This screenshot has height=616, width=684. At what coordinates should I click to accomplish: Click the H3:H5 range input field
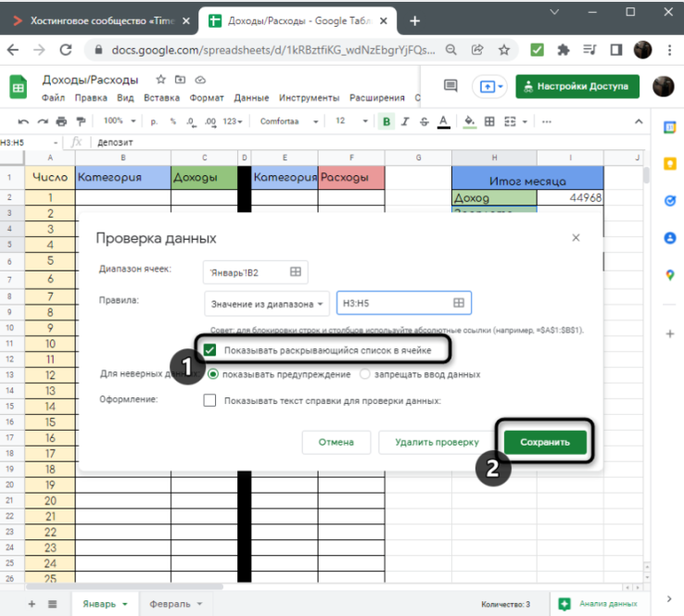(x=404, y=303)
